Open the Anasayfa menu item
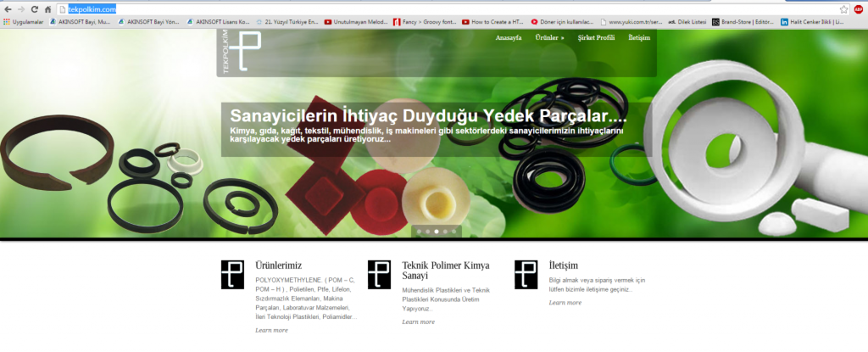Image resolution: width=868 pixels, height=352 pixels. (509, 37)
